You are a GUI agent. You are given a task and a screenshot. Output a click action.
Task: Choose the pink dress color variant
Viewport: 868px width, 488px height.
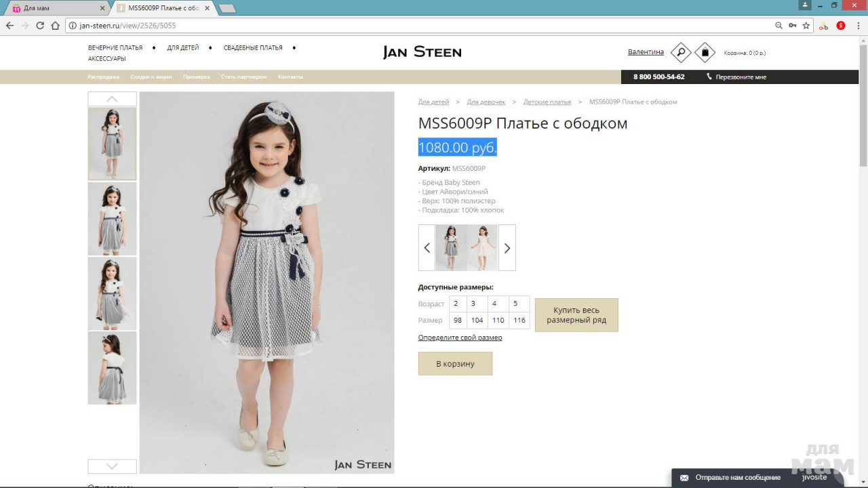coord(482,248)
